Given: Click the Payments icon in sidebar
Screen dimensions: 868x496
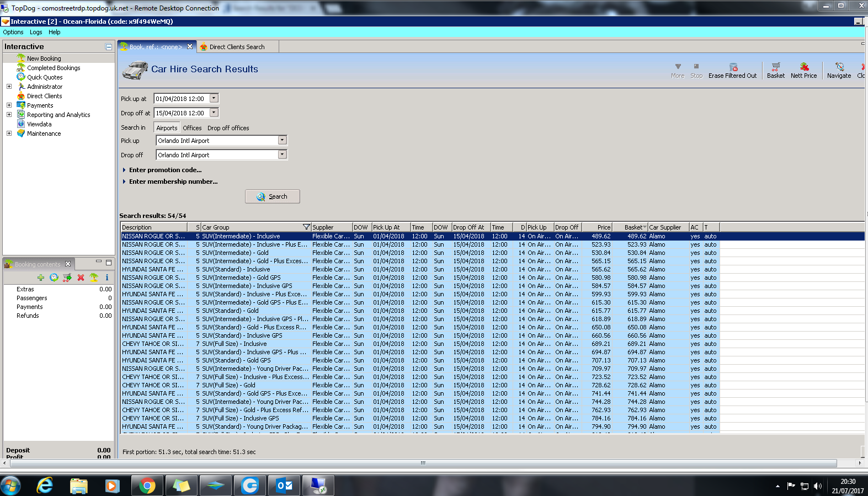Looking at the screenshot, I should (21, 105).
